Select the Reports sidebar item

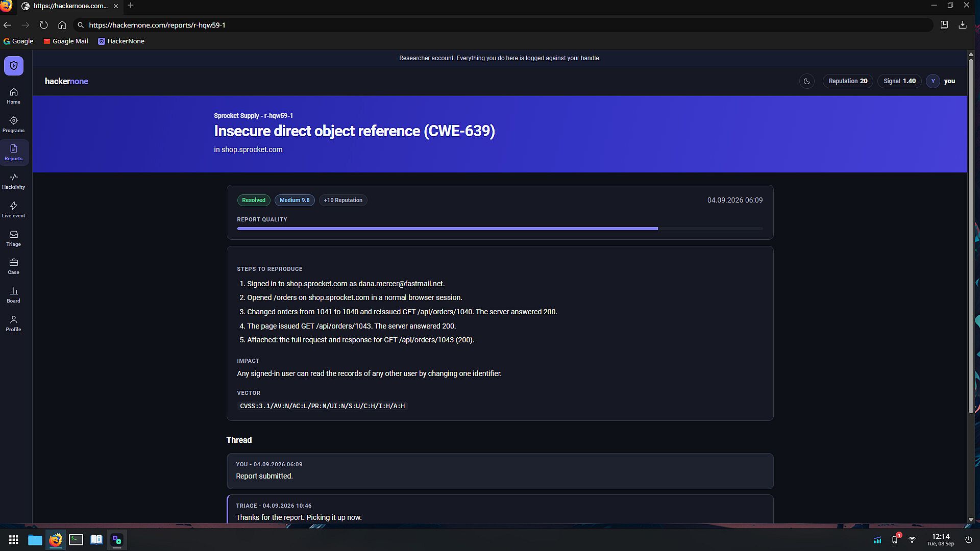click(14, 153)
